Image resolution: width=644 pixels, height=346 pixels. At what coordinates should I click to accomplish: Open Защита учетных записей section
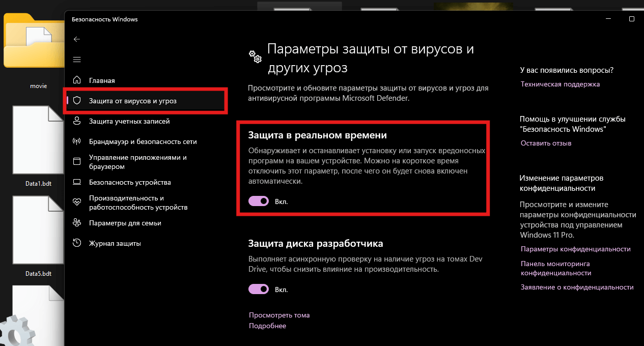[129, 121]
